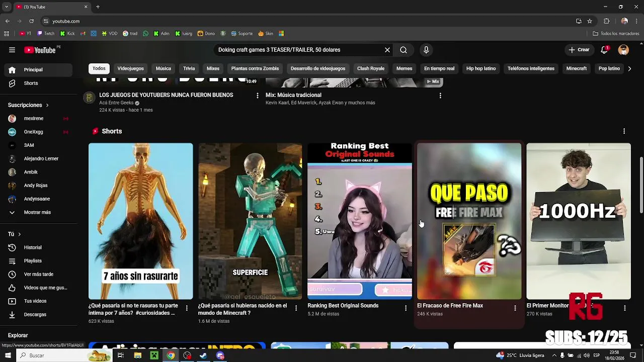Reload the page in Chrome
The width and height of the screenshot is (644, 362).
tap(31, 21)
